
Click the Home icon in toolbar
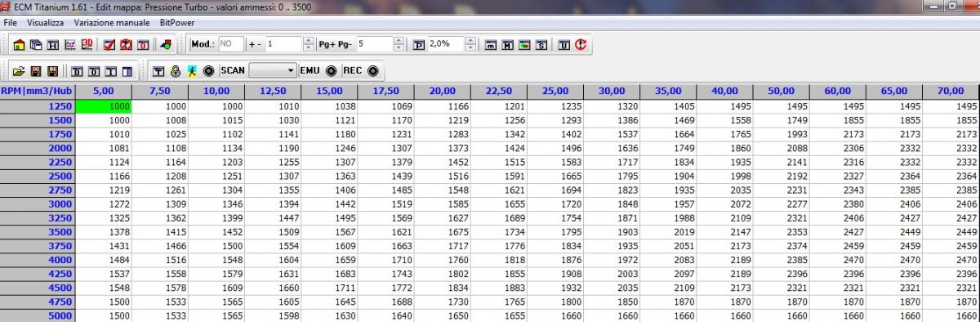pos(19,44)
